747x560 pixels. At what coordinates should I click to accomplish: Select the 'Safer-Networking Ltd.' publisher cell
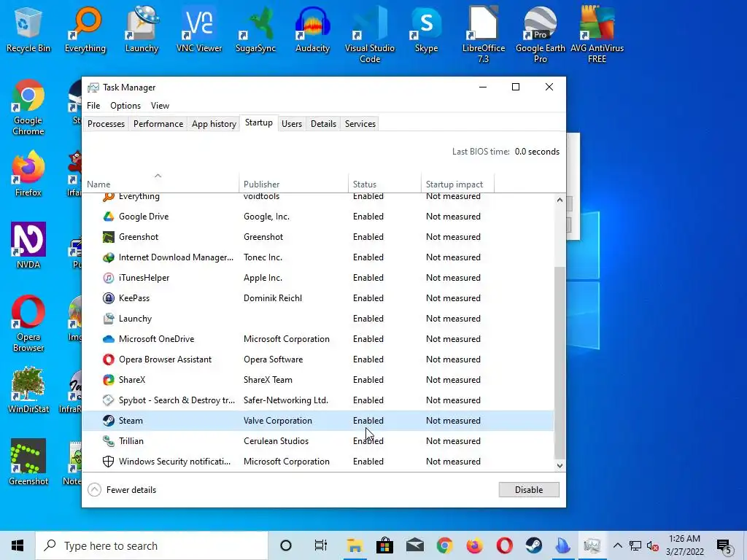pyautogui.click(x=286, y=400)
